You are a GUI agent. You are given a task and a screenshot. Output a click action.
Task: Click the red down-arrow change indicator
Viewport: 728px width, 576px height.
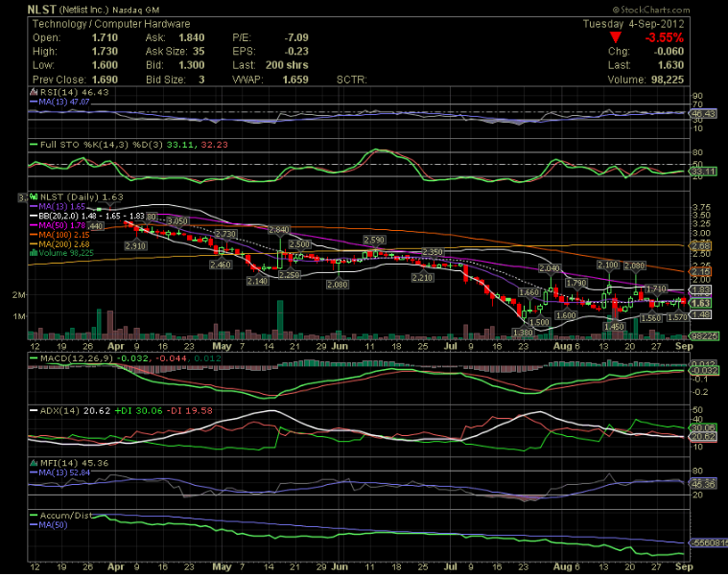tap(616, 37)
